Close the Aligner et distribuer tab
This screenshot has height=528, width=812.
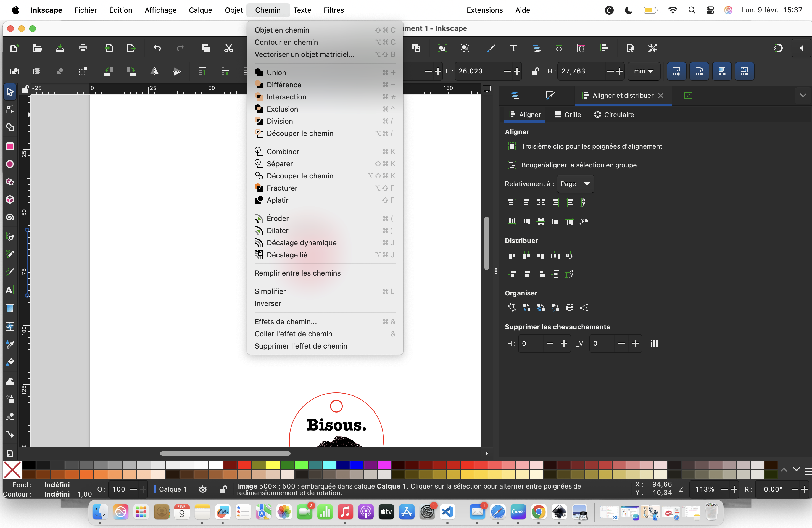point(661,96)
